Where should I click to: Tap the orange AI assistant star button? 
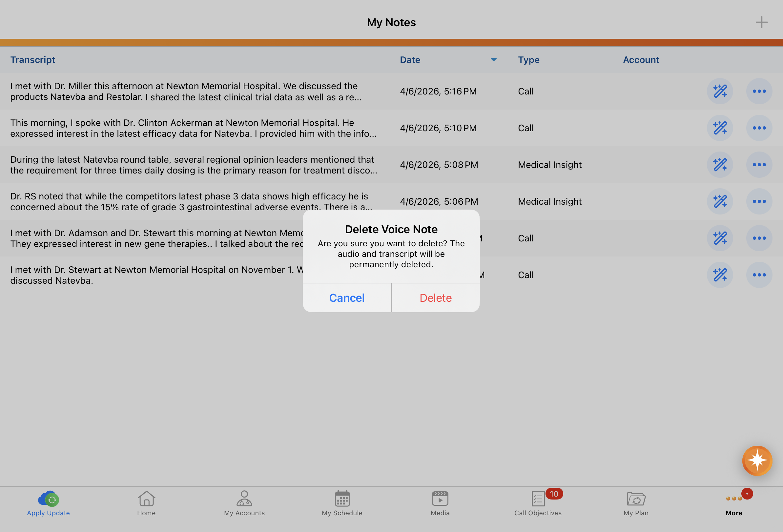point(757,460)
